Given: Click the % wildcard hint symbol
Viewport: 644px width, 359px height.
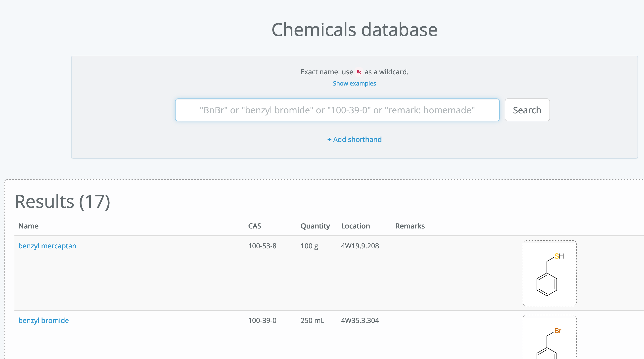Looking at the screenshot, I should coord(359,72).
